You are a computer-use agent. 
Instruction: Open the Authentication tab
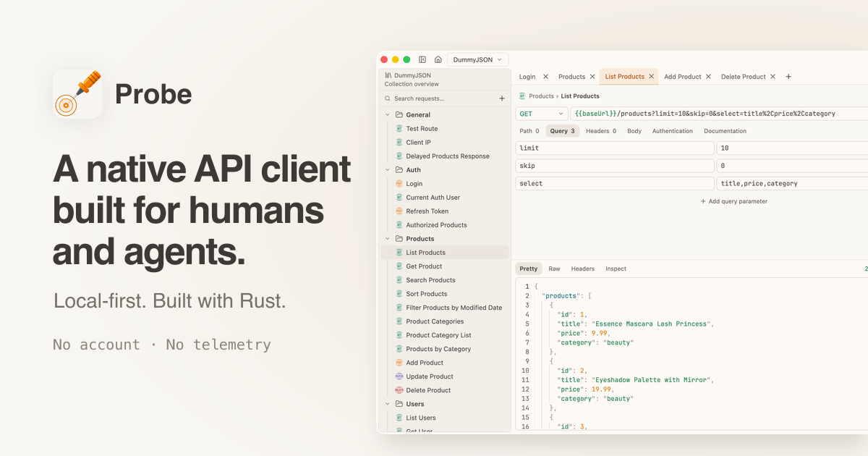coord(673,131)
